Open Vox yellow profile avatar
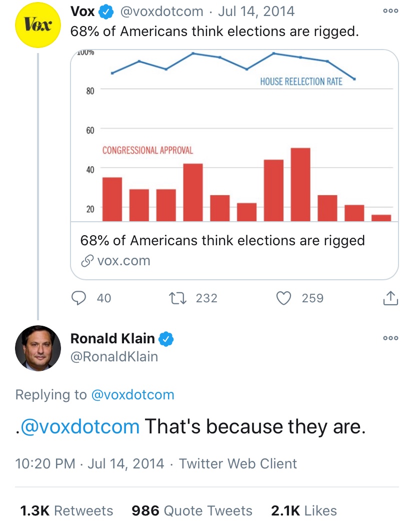Screen dimensions: 414x532 coord(38,25)
